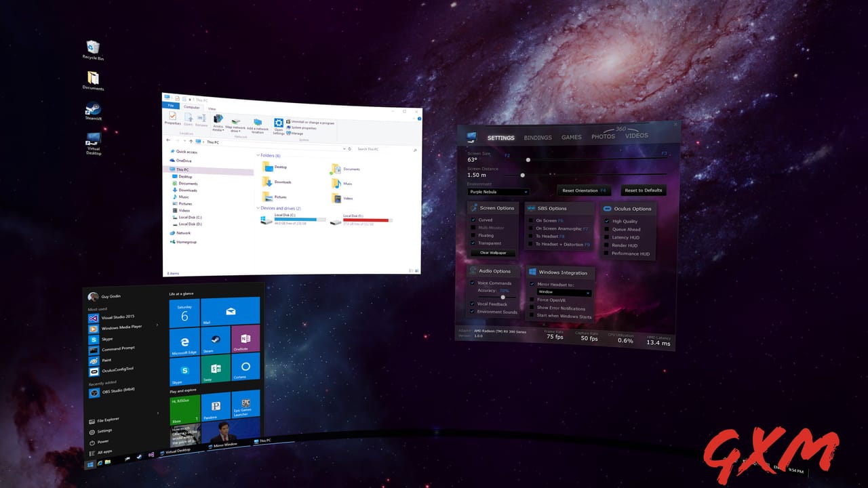The image size is (868, 488).
Task: Collapse the Devices and drives group
Action: tap(258, 208)
